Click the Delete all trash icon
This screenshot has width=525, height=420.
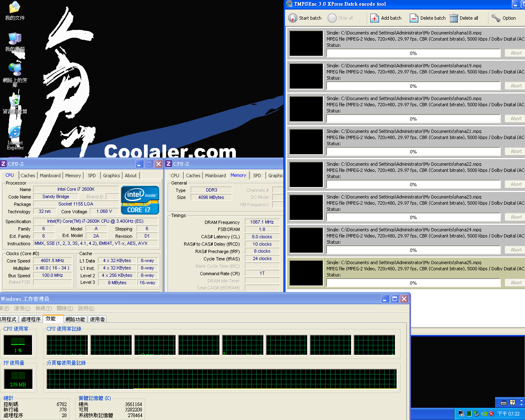(454, 18)
